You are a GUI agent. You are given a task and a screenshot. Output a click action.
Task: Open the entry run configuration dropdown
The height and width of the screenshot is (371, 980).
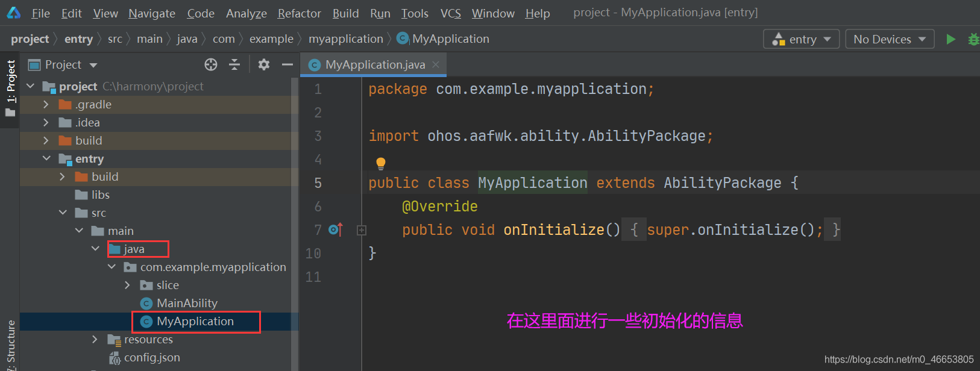click(801, 39)
